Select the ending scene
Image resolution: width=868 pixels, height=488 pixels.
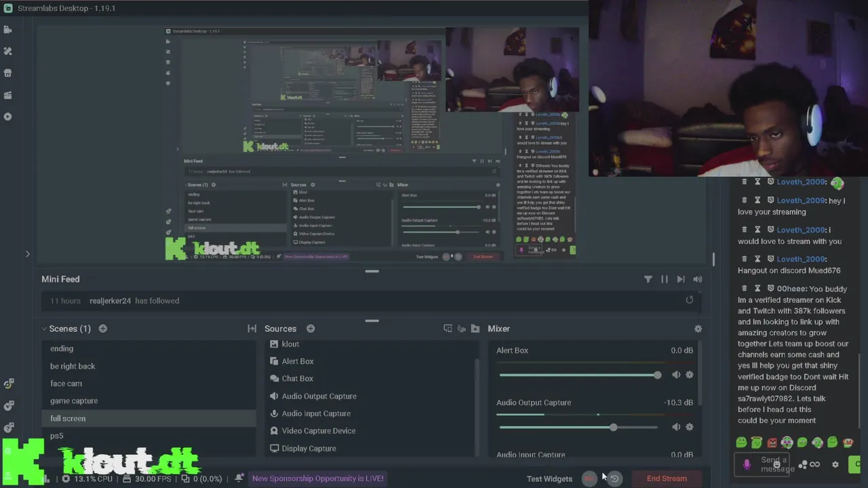pyautogui.click(x=149, y=348)
